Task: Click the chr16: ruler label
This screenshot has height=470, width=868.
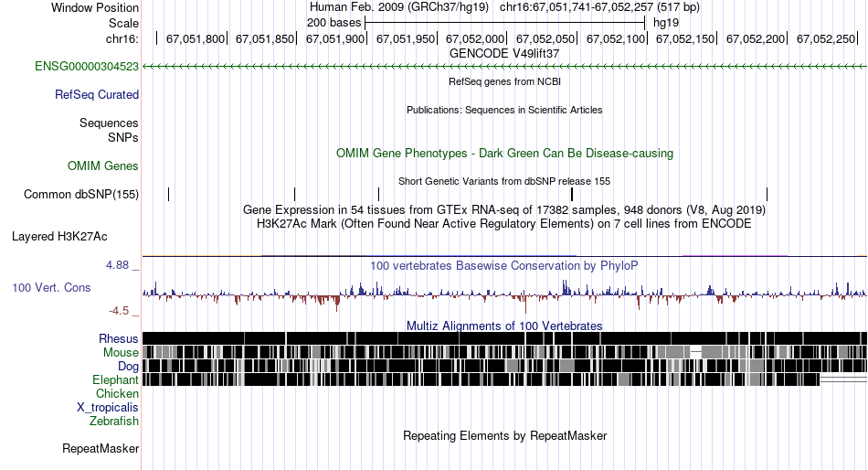Action: 122,38
